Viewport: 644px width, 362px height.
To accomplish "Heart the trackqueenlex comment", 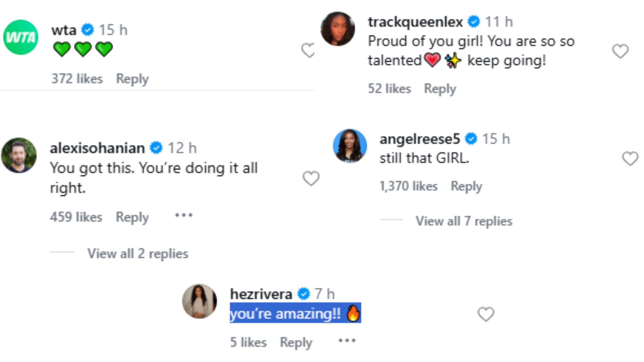I will click(x=620, y=51).
